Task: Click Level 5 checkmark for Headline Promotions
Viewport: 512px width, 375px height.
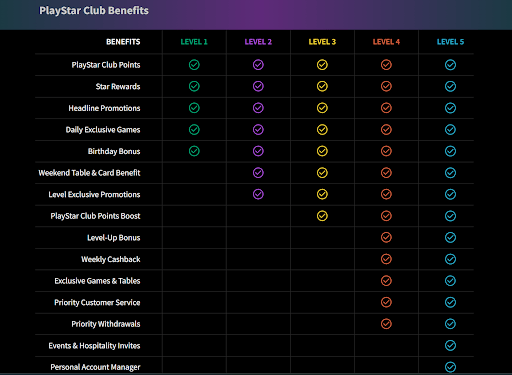Action: pos(450,108)
